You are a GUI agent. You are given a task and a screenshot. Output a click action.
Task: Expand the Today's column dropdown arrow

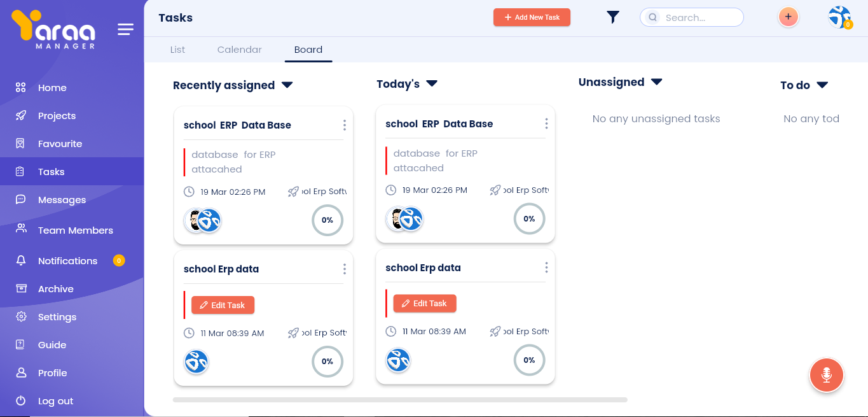point(432,83)
